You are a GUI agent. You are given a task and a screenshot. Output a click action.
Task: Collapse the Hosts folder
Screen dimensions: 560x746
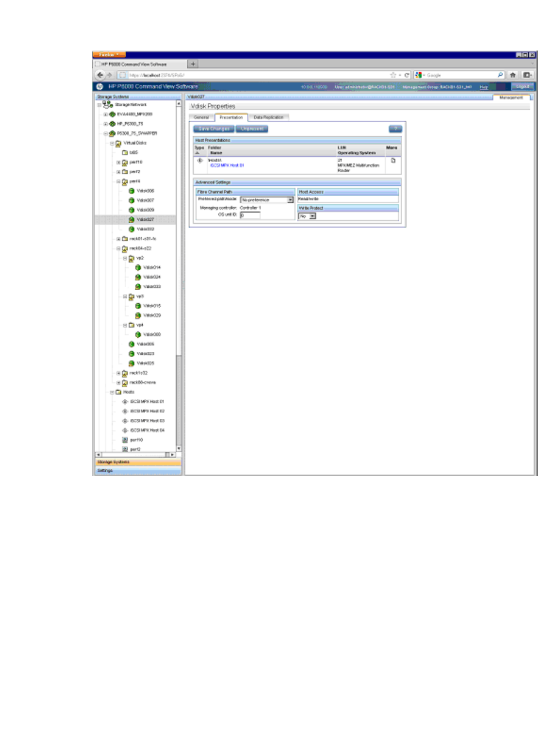[x=112, y=392]
